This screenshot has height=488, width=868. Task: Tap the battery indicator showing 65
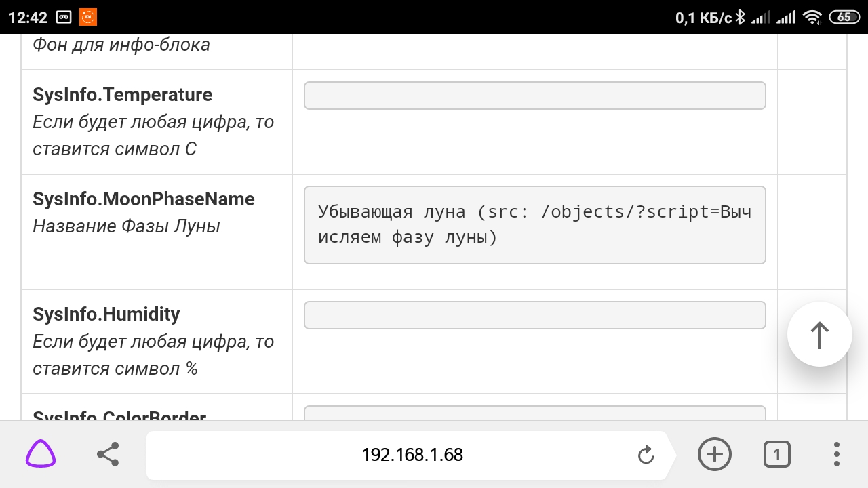click(x=844, y=16)
